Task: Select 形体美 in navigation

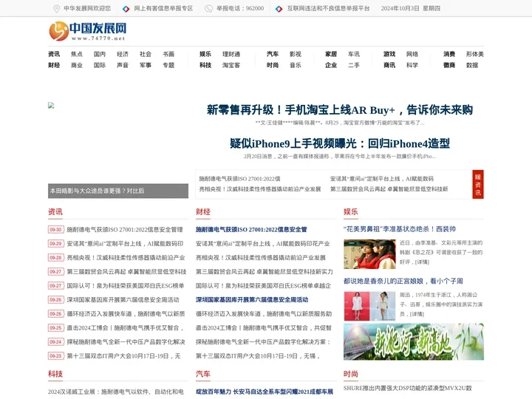Action: (x=474, y=54)
